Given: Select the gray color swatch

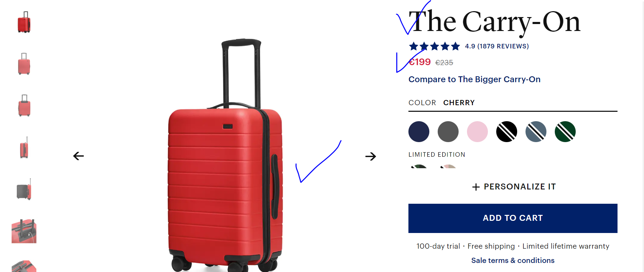Looking at the screenshot, I should pos(448,132).
